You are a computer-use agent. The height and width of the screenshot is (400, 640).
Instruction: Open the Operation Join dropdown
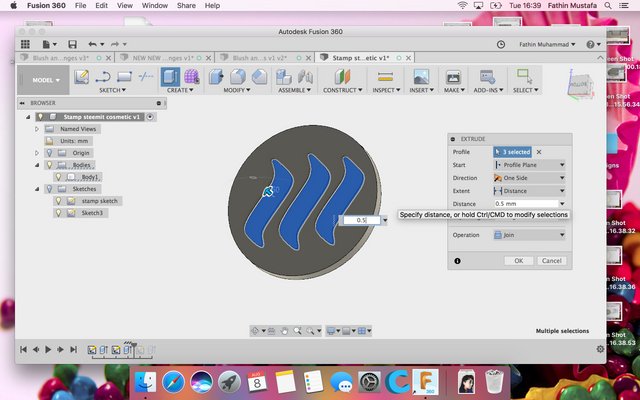click(x=529, y=235)
